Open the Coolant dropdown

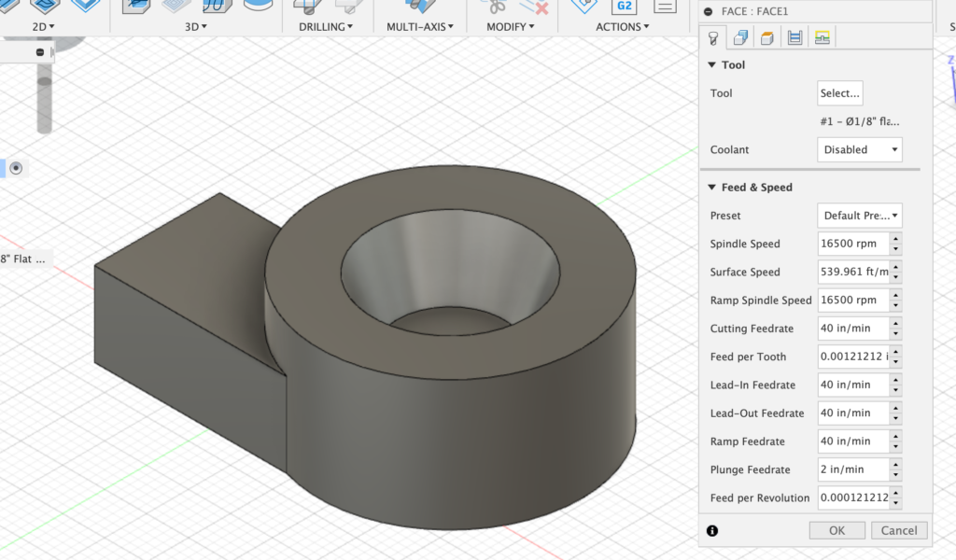(859, 149)
